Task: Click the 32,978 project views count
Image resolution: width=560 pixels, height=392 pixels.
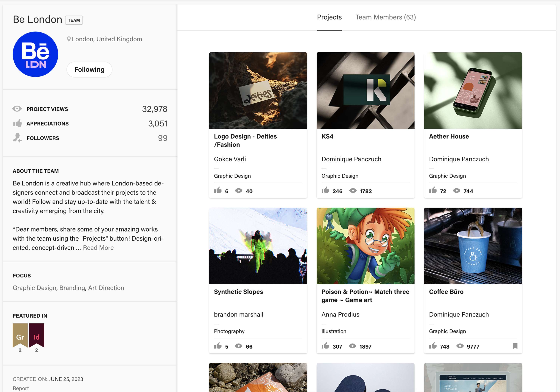Action: point(155,109)
